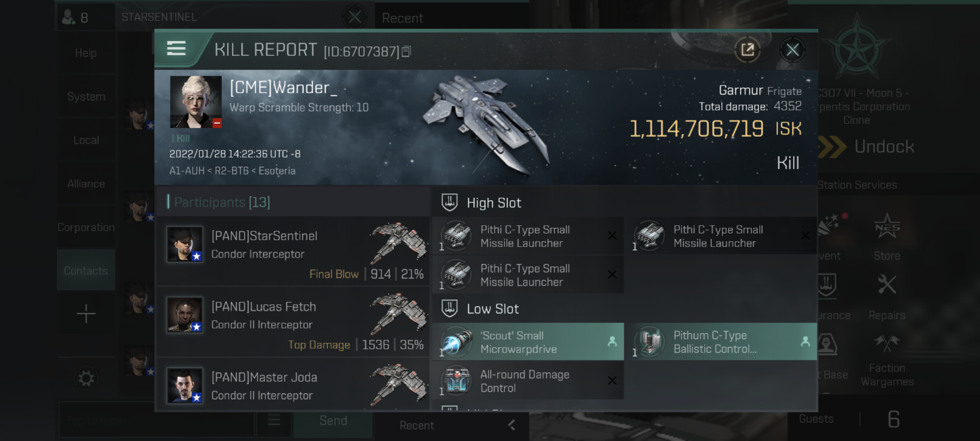Screen dimensions: 980x441
Task: Collapse the Recent chat panel
Action: click(511, 425)
